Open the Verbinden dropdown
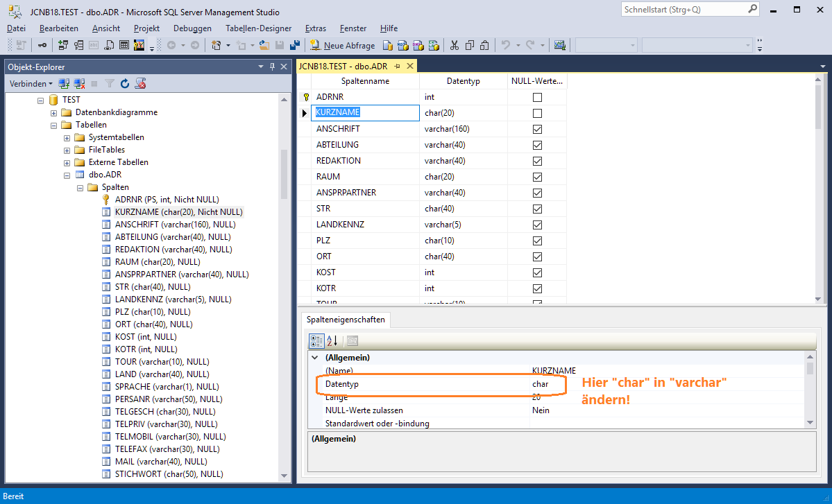The image size is (832, 504). coord(31,84)
